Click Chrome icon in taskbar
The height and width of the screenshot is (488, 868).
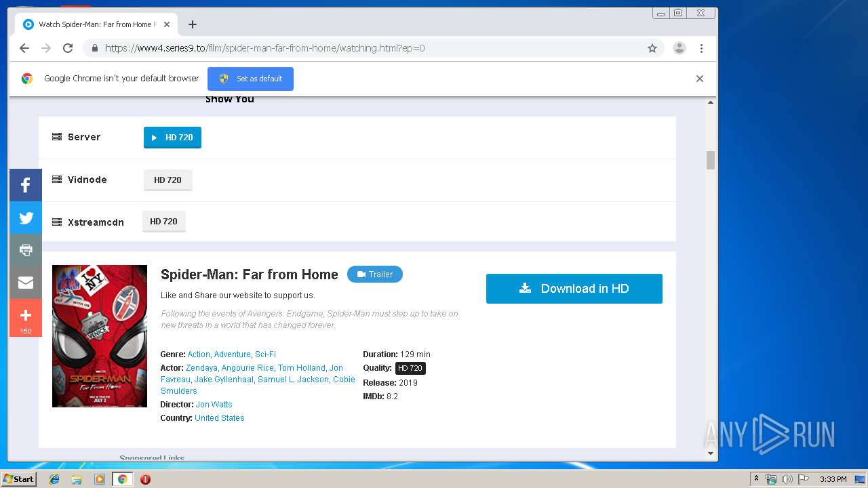pyautogui.click(x=122, y=479)
